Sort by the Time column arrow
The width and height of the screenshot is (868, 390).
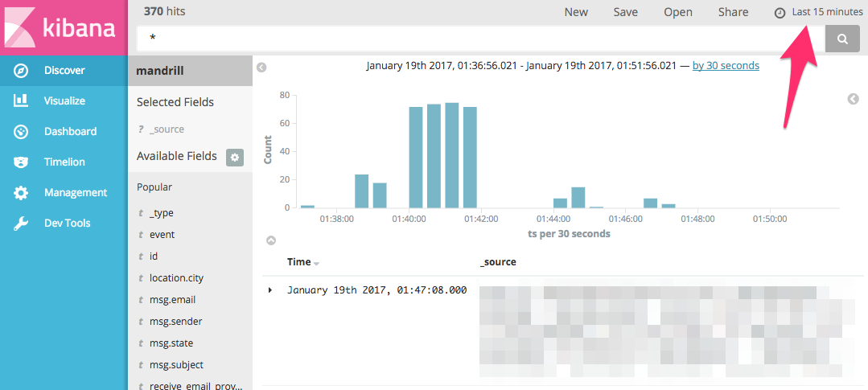tap(316, 263)
